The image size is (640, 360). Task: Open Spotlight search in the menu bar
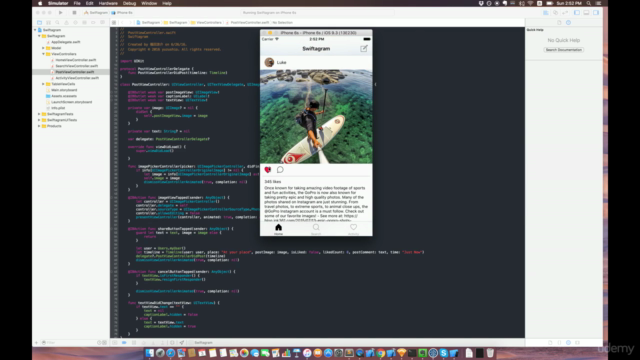point(589,3)
